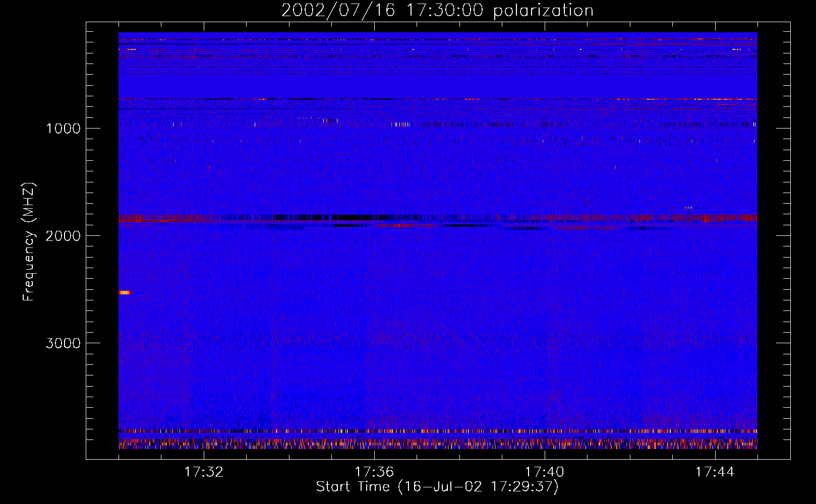
Task: Select the 'Frequency (MHZ)' axis label
Action: click(29, 242)
